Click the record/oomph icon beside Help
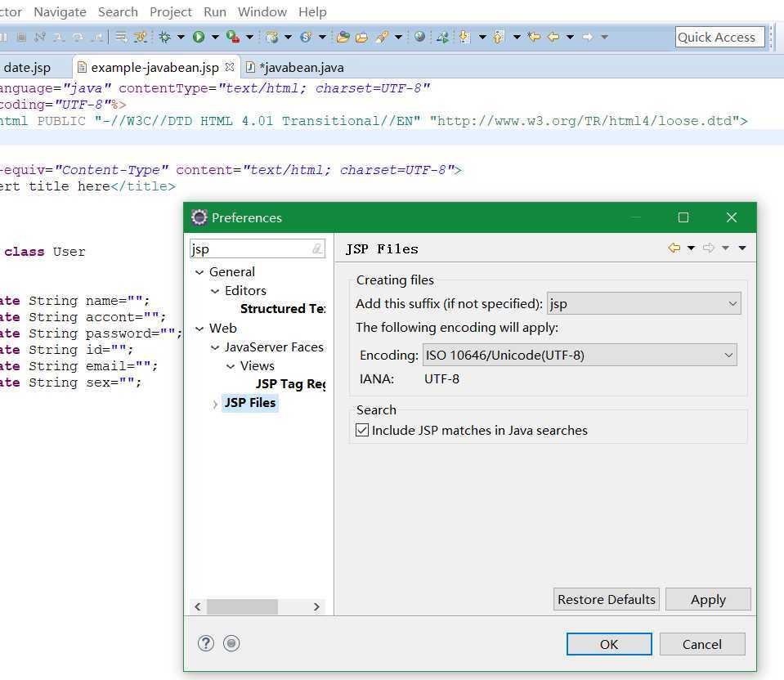 [231, 643]
